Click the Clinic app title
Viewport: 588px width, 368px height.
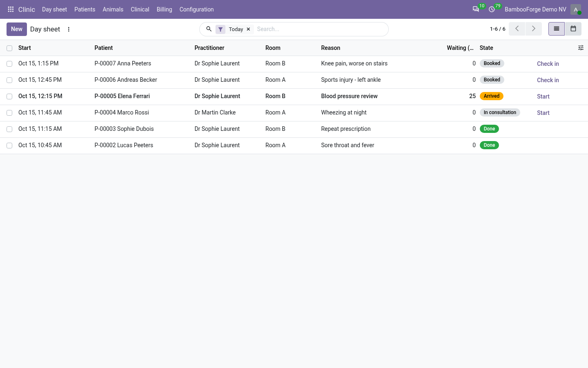[x=27, y=9]
